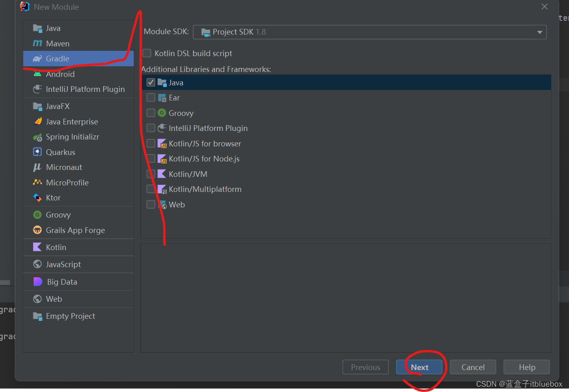Select 'Android' list item text
This screenshot has width=569, height=392.
60,74
